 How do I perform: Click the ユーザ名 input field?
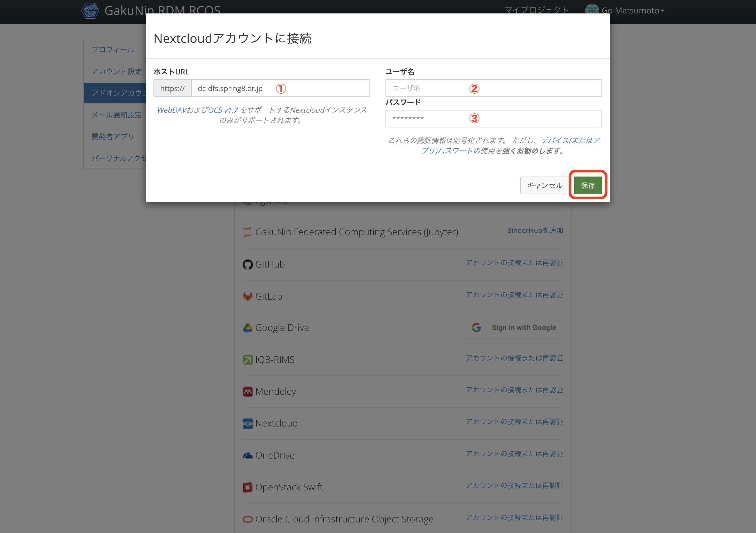493,88
